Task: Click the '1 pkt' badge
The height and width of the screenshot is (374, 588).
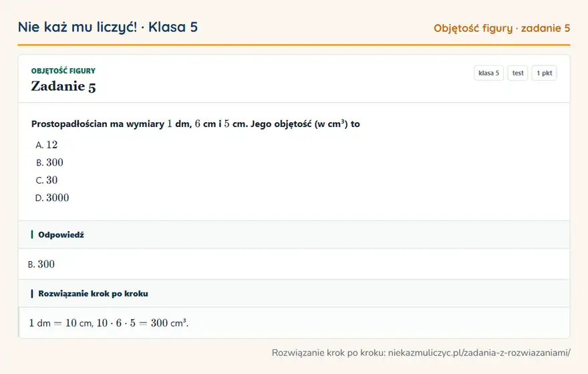Action: coord(544,73)
